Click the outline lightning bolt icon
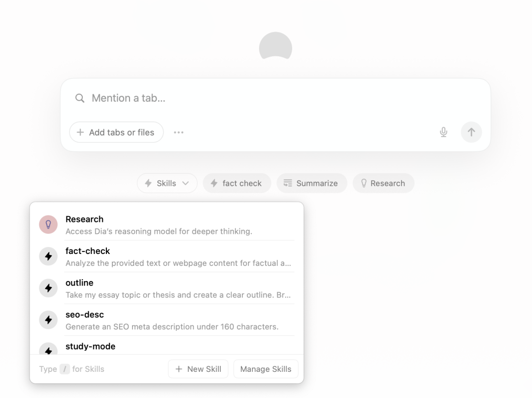The image size is (532, 398). pyautogui.click(x=48, y=288)
